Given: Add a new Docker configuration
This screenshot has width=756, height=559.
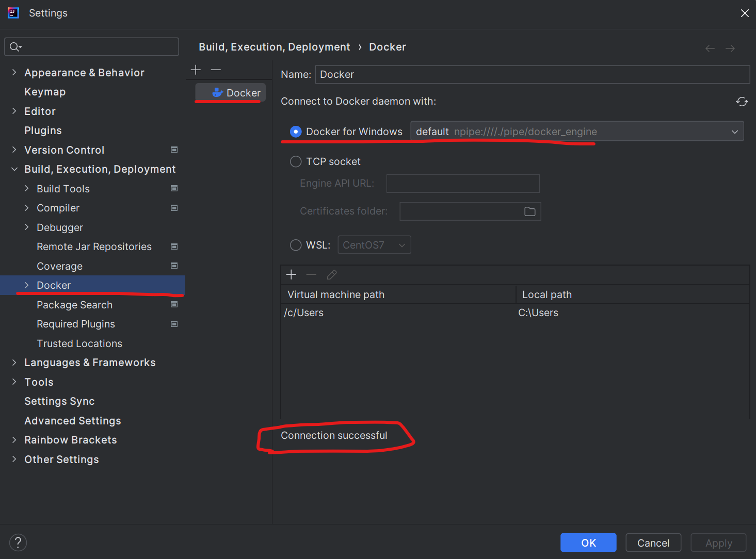Looking at the screenshot, I should pos(196,70).
